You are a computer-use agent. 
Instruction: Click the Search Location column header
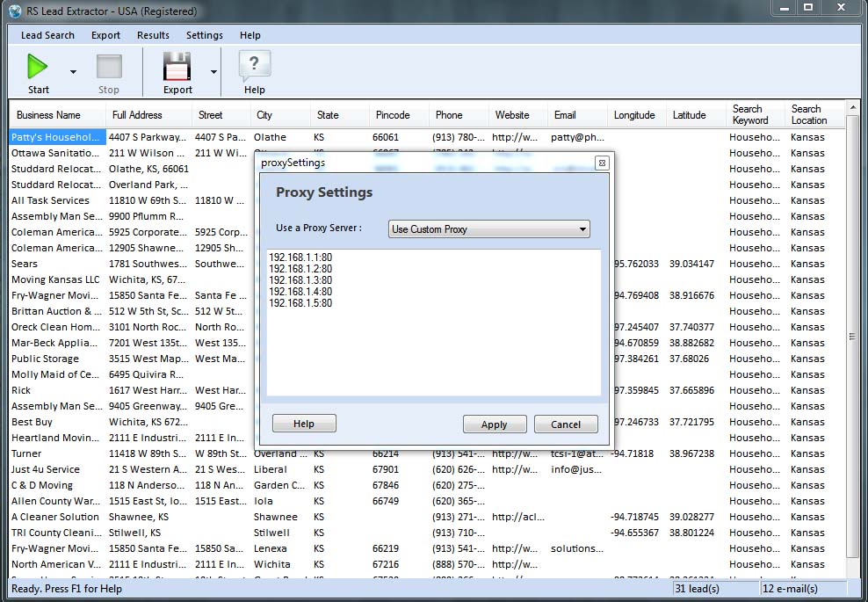(808, 115)
